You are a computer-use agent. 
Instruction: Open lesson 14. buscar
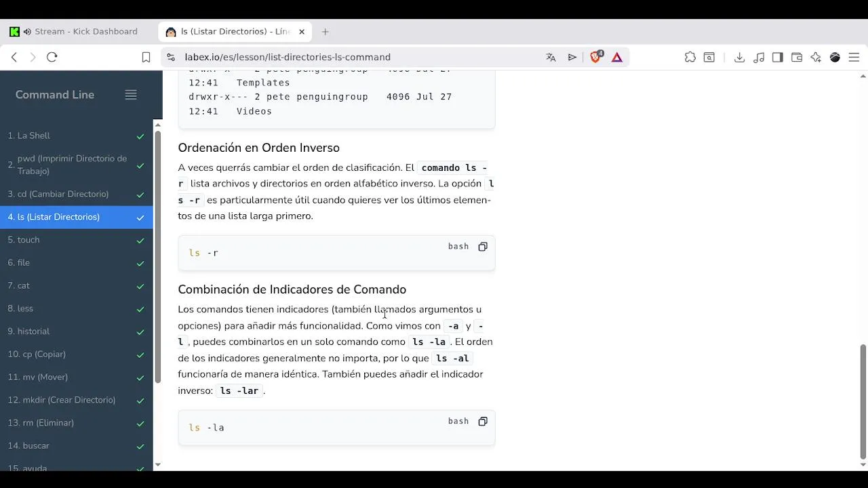pyautogui.click(x=76, y=446)
